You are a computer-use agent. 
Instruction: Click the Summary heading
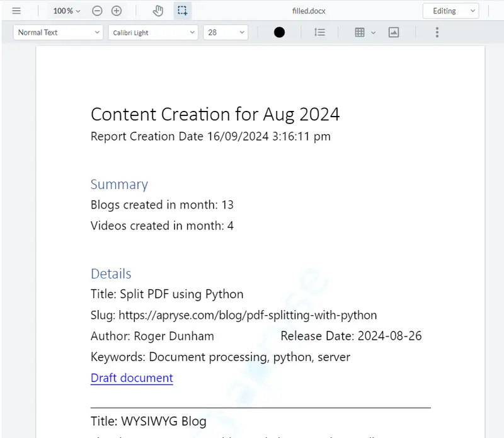pyautogui.click(x=119, y=185)
